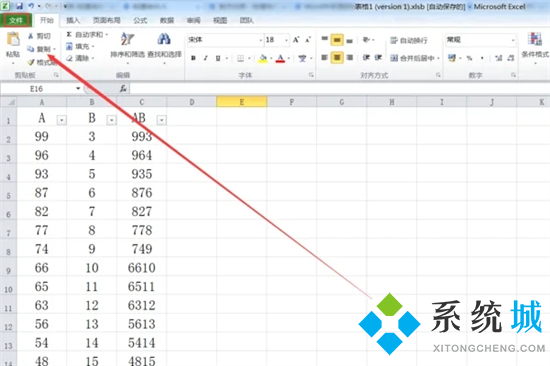Image resolution: width=550 pixels, height=366 pixels.
Task: Open the Clipboard group dialog launcher
Action: click(56, 75)
